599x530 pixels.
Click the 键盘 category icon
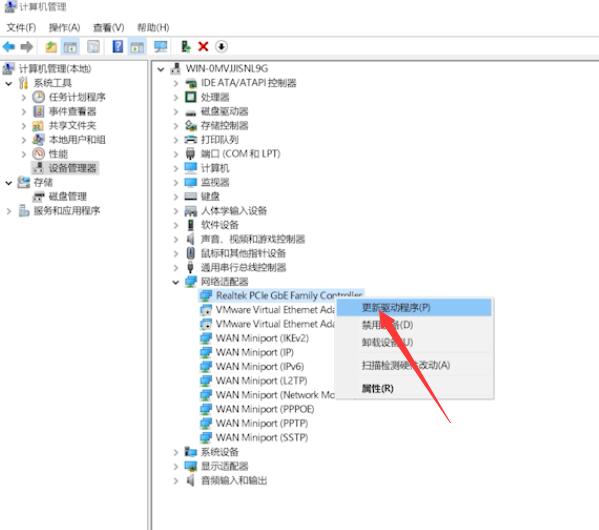pyautogui.click(x=190, y=196)
